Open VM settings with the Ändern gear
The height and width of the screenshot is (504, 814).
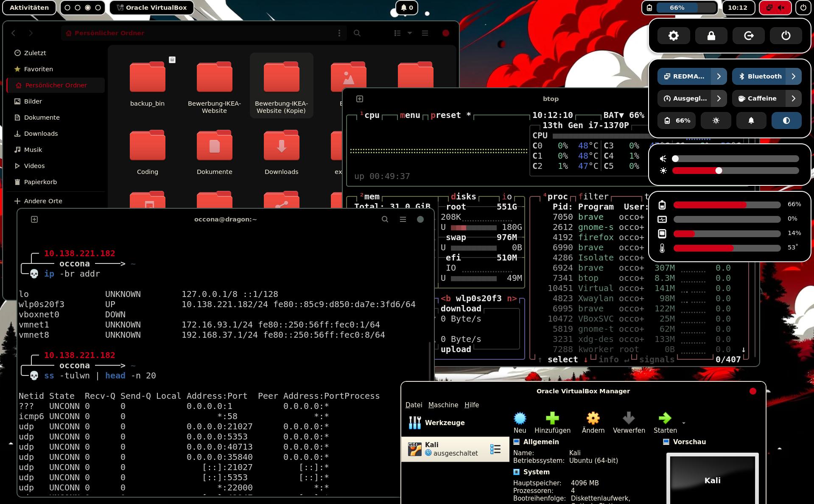(x=593, y=419)
